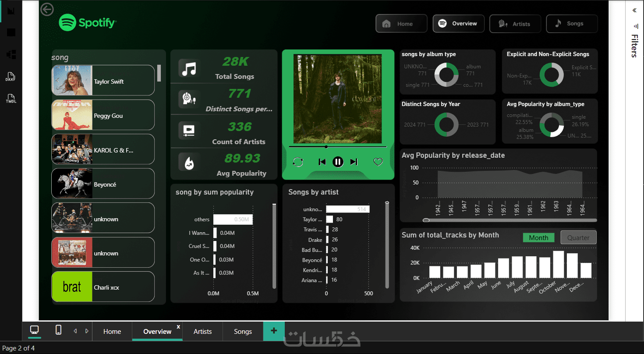Click the back arrow icon above Spotify logo
The width and height of the screenshot is (644, 354).
pyautogui.click(x=47, y=9)
